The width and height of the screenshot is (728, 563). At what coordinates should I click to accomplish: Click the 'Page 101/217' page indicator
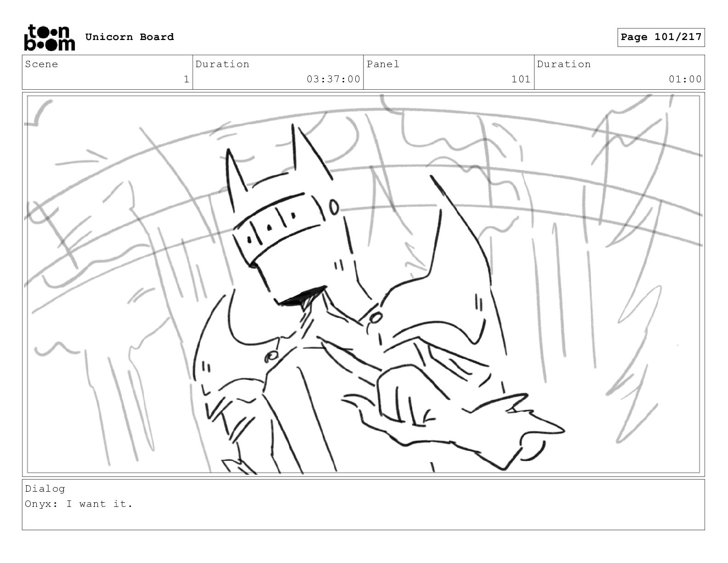[x=661, y=37]
